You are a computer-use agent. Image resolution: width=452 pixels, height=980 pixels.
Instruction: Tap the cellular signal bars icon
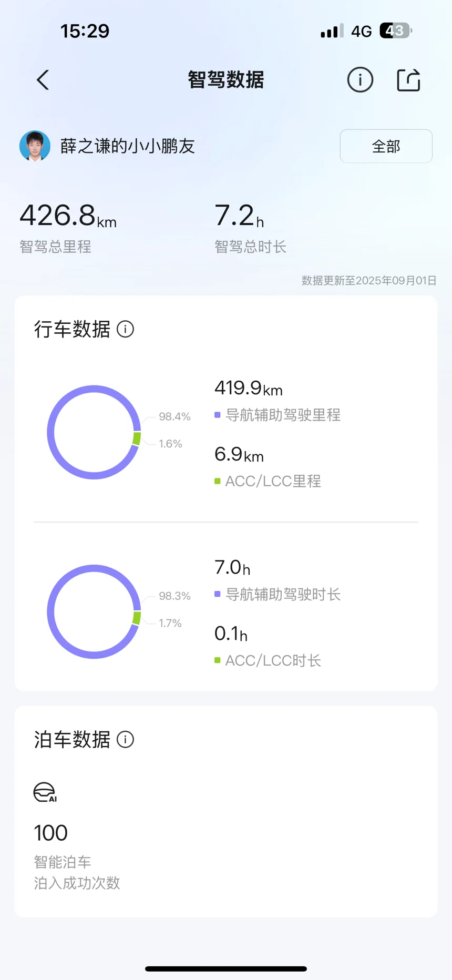tap(332, 31)
